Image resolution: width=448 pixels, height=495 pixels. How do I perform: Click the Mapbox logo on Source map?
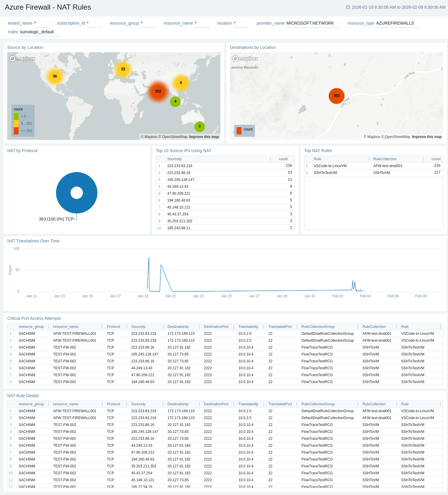coord(23,58)
